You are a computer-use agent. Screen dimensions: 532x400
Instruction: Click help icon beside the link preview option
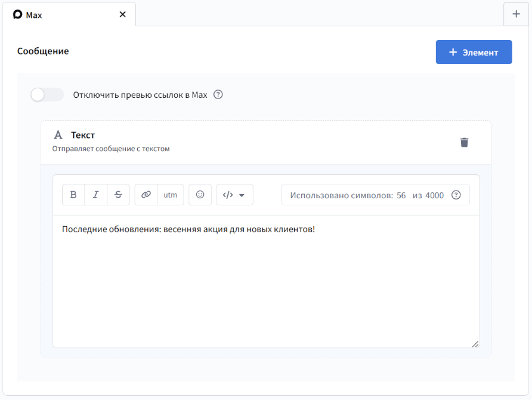click(218, 94)
